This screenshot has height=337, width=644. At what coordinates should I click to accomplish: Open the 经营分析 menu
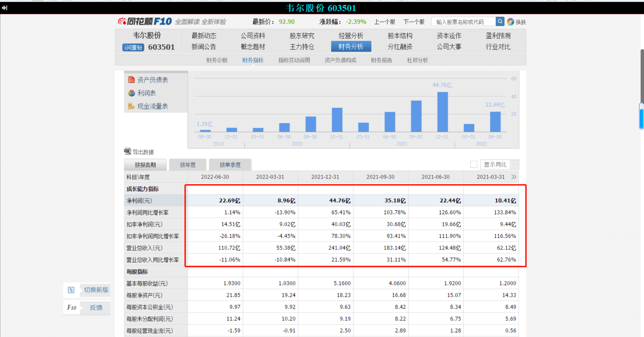point(351,36)
